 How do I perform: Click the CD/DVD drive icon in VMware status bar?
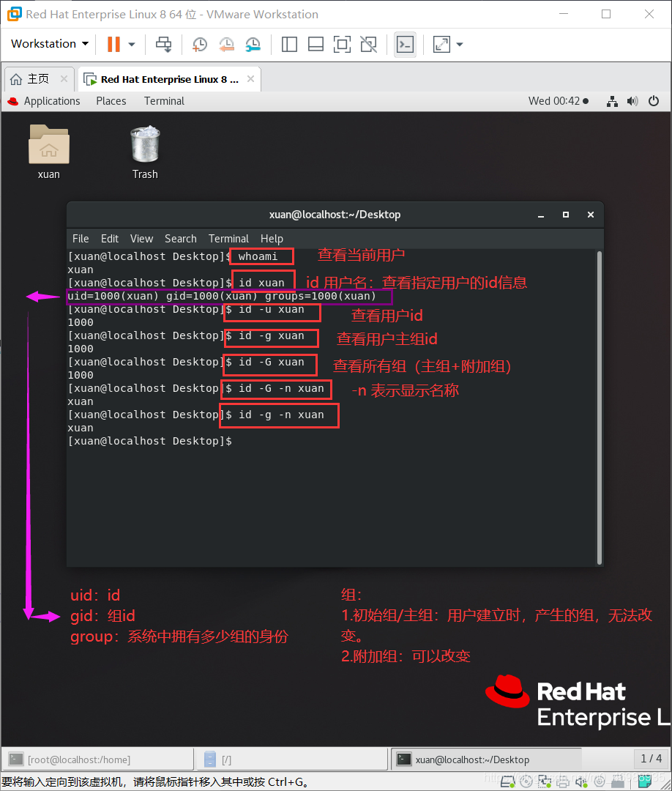526,781
